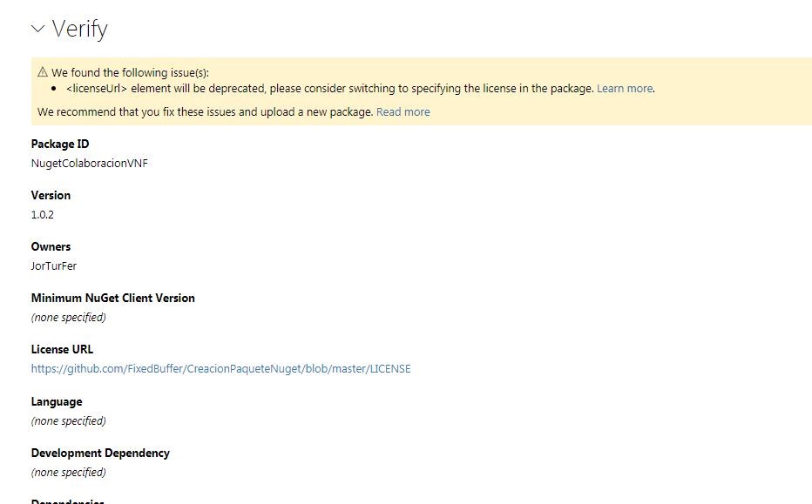Screen dimensions: 812x504
Task: Click the Development Dependency label
Action: 100,453
